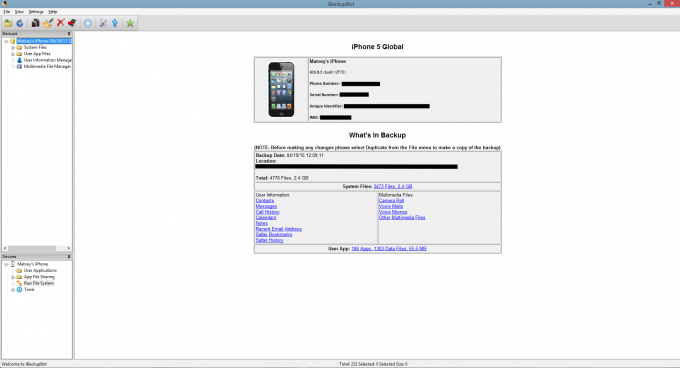Expand the Tools node in Devices

point(13,290)
